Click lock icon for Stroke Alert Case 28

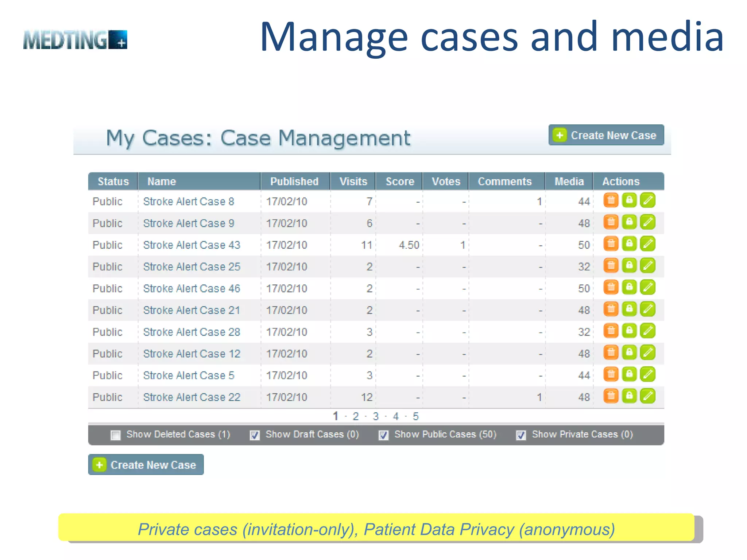click(x=629, y=331)
